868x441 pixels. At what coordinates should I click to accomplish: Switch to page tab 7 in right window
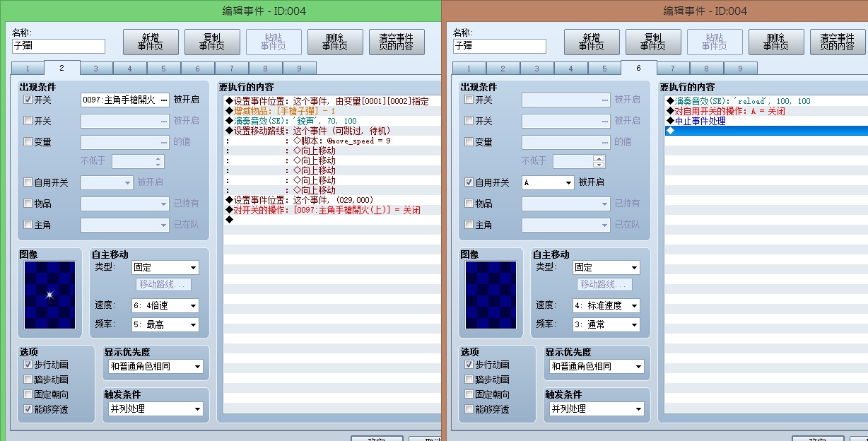[673, 69]
